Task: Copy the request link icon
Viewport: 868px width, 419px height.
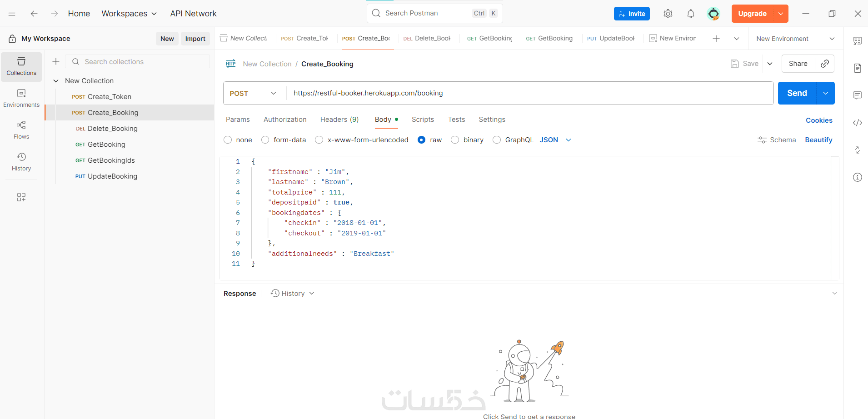Action: pos(825,64)
